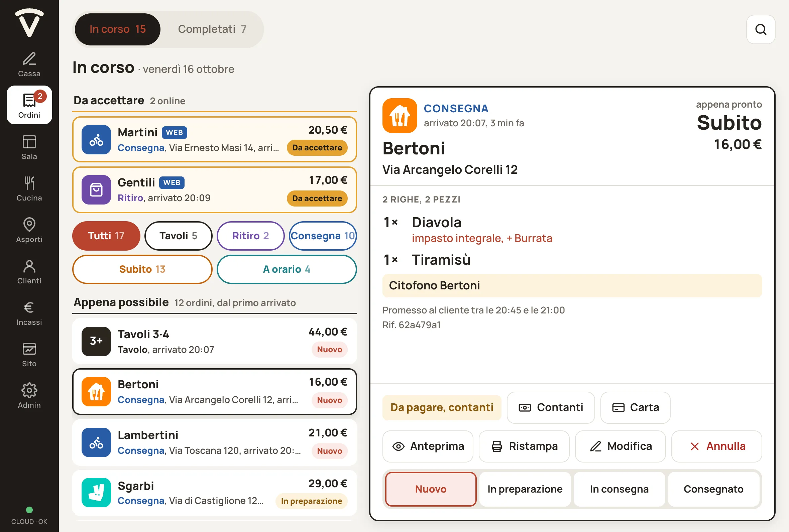The width and height of the screenshot is (789, 532).
Task: Click the search magnifier button
Action: coord(761,29)
